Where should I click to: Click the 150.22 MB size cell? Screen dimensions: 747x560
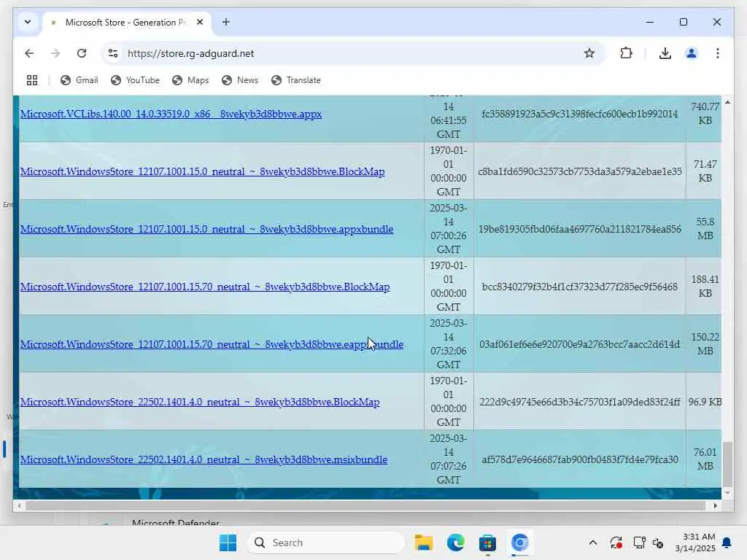705,344
